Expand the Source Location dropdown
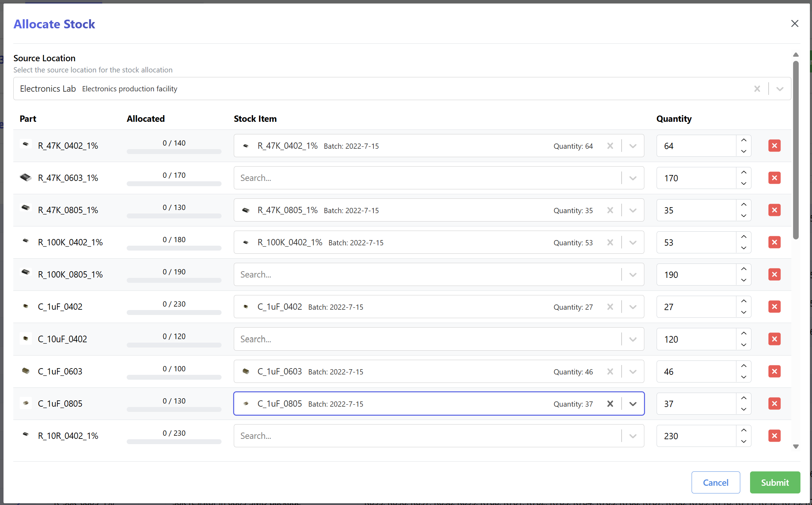The width and height of the screenshot is (812, 505). [x=780, y=89]
